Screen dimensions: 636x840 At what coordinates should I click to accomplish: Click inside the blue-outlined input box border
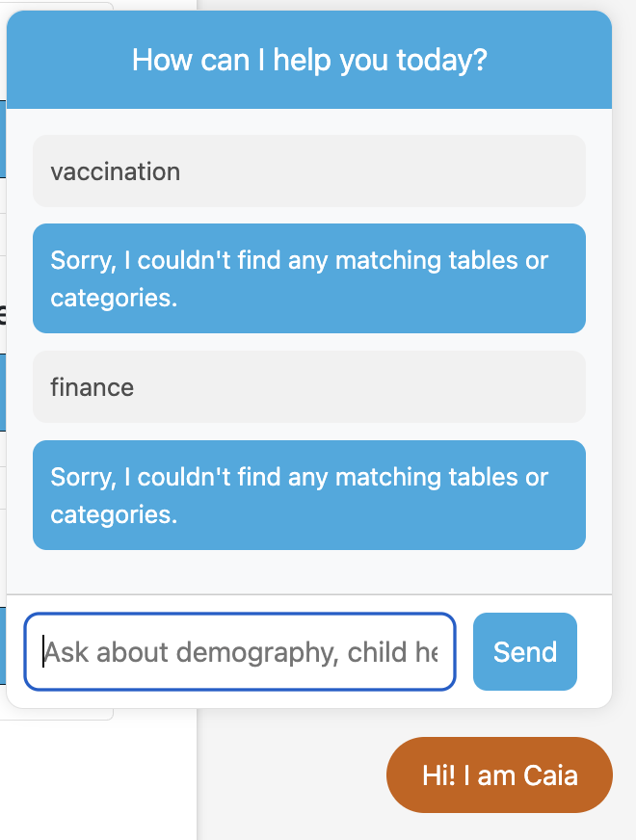pyautogui.click(x=239, y=617)
